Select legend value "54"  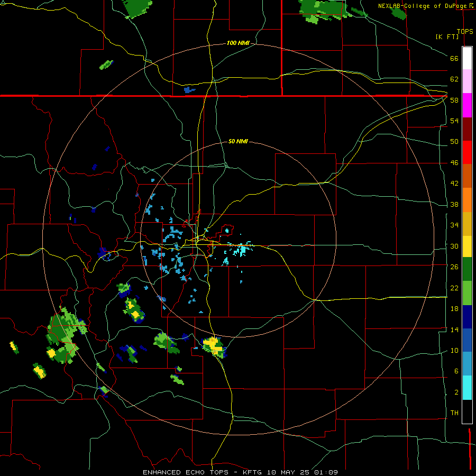tap(454, 121)
